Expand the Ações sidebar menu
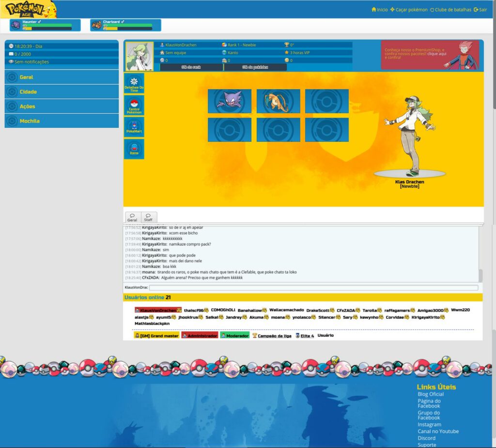The image size is (496, 448). click(62, 106)
